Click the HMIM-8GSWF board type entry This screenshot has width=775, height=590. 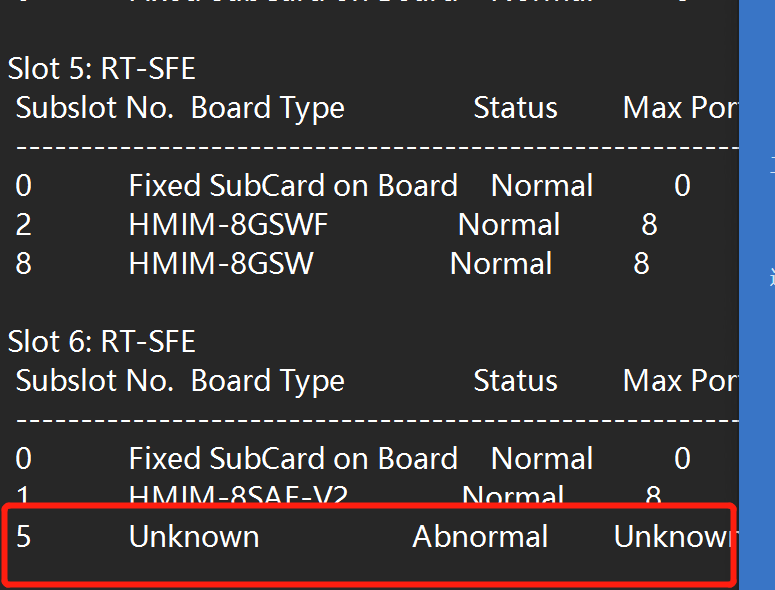click(x=228, y=225)
